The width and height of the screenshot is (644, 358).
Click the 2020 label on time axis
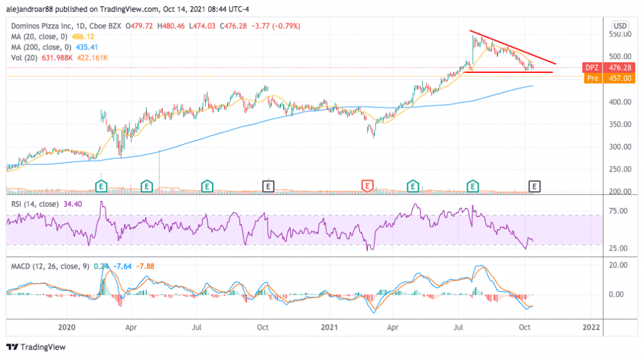pos(67,327)
